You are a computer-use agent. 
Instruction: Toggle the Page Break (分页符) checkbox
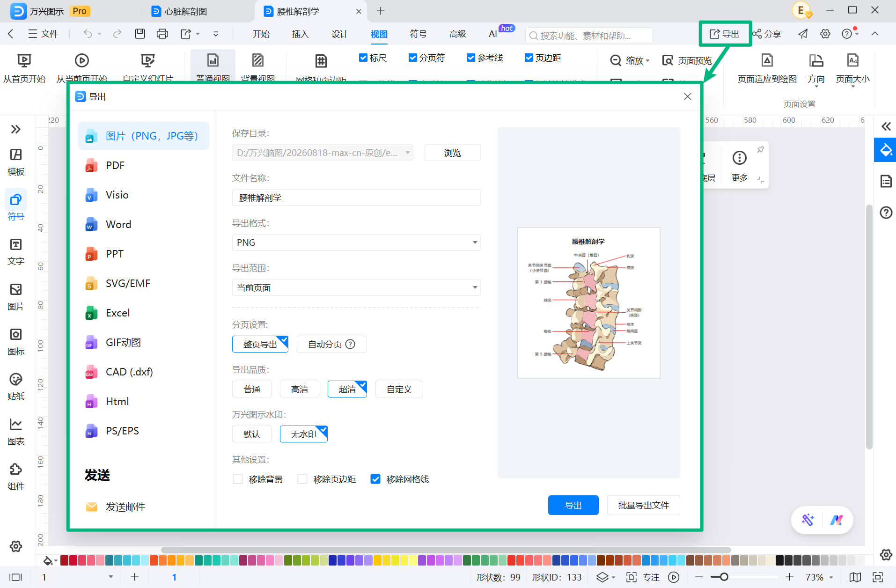tap(412, 58)
